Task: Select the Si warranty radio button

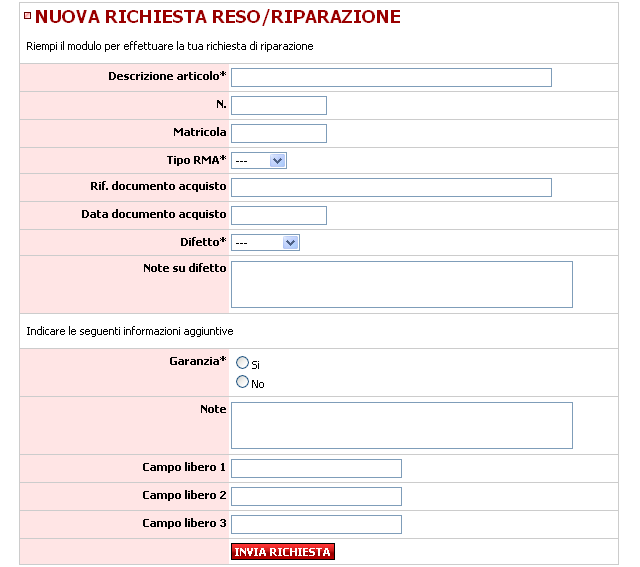Action: pyautogui.click(x=242, y=362)
